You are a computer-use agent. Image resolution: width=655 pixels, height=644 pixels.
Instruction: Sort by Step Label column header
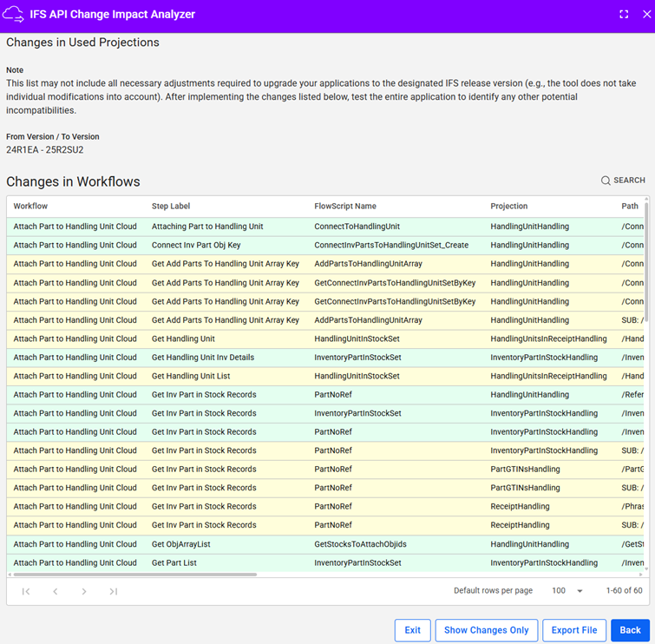[171, 207]
